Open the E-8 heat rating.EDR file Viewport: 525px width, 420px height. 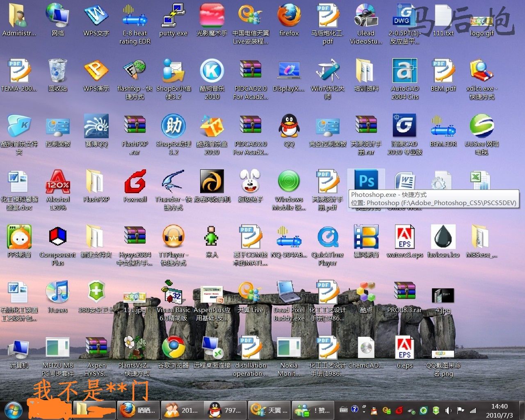coord(135,16)
